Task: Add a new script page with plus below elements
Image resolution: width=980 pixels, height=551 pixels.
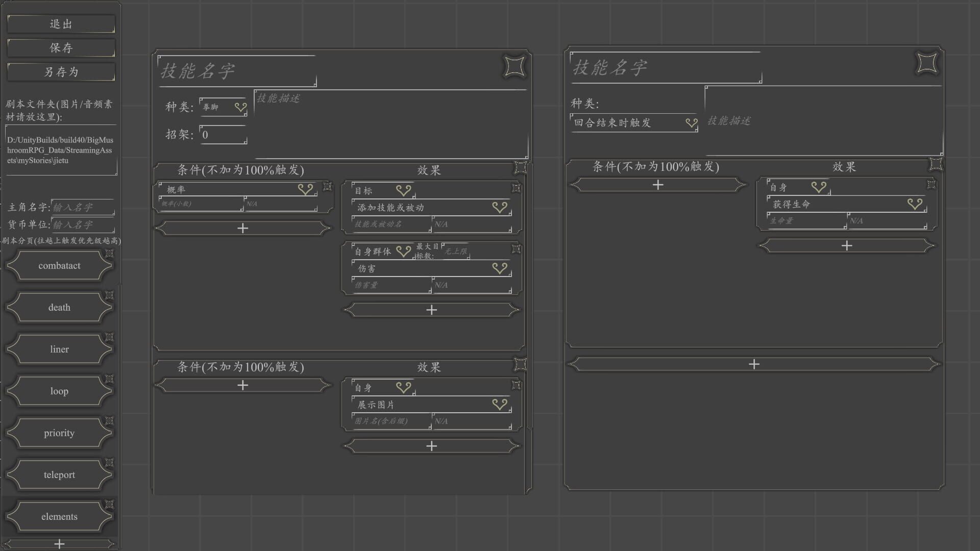Action: (x=59, y=544)
